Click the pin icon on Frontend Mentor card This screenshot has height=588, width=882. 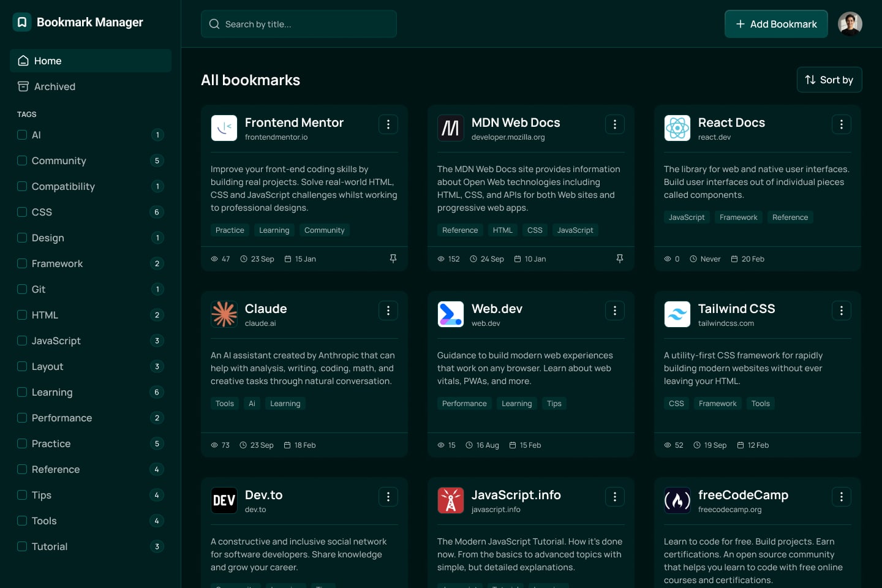tap(393, 258)
